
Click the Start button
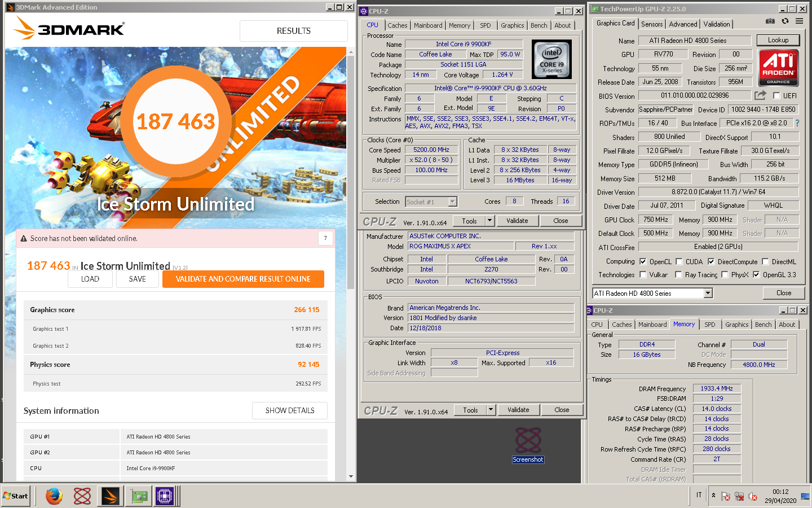[16, 496]
